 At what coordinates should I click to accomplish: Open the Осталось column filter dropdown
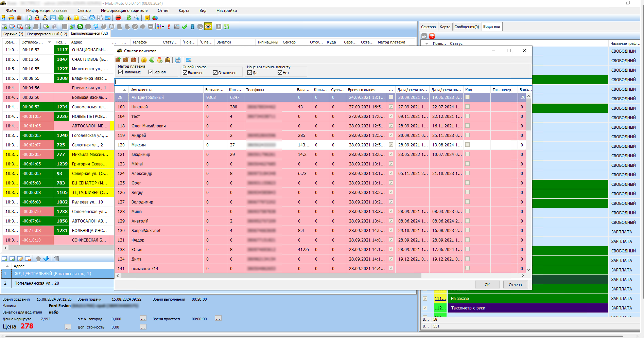pyautogui.click(x=49, y=42)
